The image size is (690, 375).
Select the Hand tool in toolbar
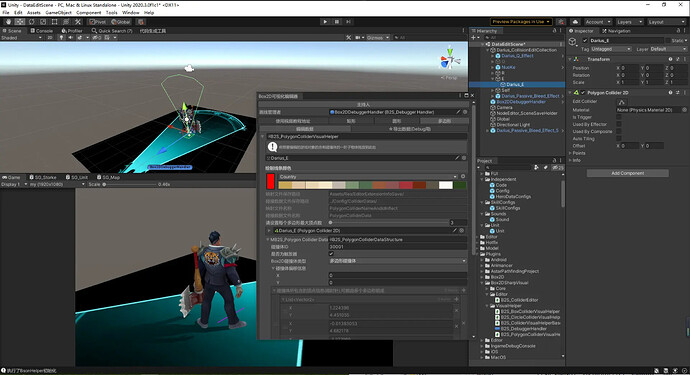(x=8, y=22)
